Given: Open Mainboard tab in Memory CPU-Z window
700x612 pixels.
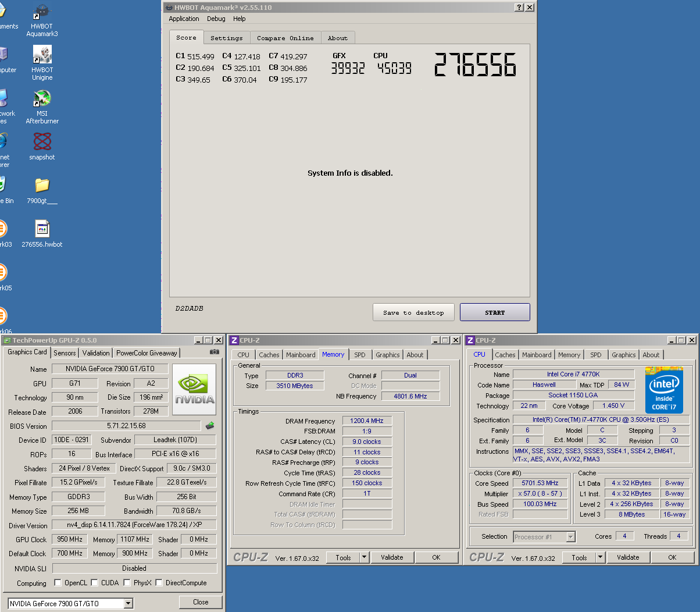Looking at the screenshot, I should click(301, 355).
